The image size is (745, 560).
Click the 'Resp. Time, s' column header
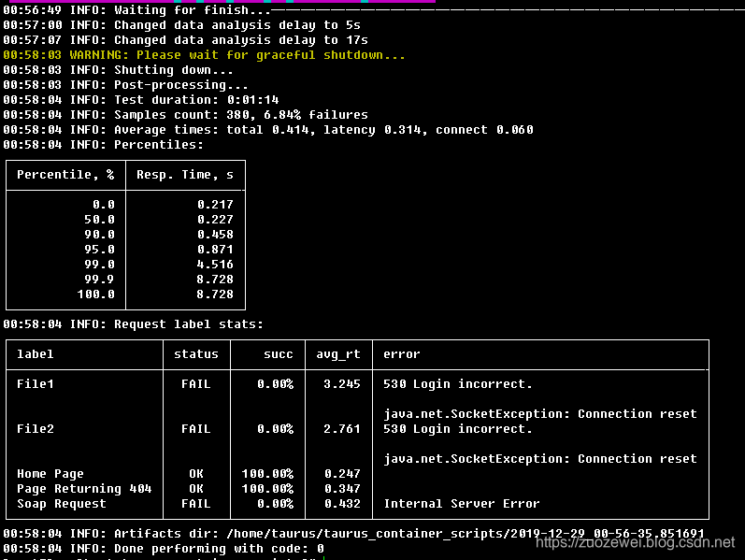coord(185,175)
